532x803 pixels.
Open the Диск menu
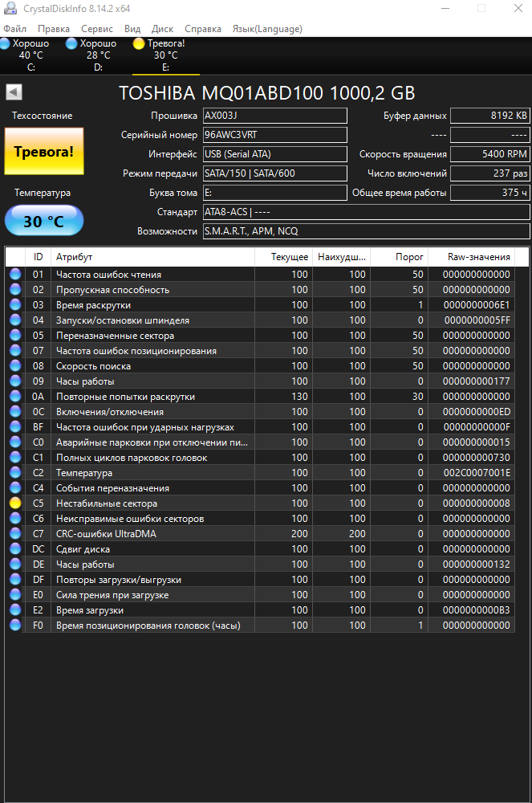pyautogui.click(x=162, y=29)
